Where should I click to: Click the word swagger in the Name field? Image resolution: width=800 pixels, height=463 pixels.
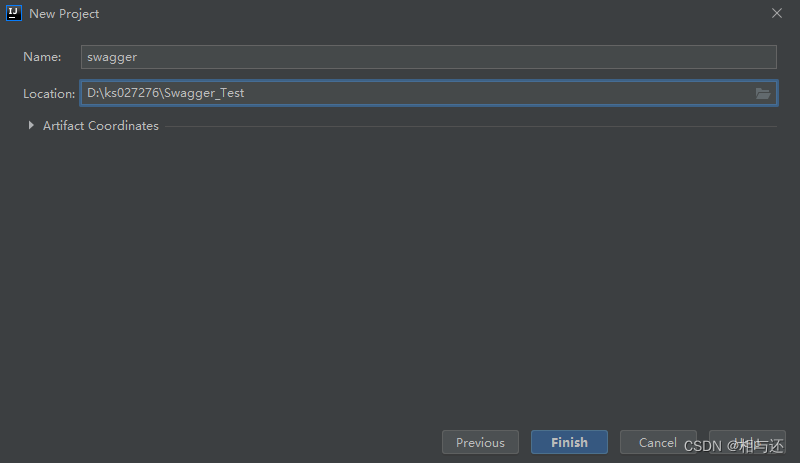pyautogui.click(x=112, y=57)
